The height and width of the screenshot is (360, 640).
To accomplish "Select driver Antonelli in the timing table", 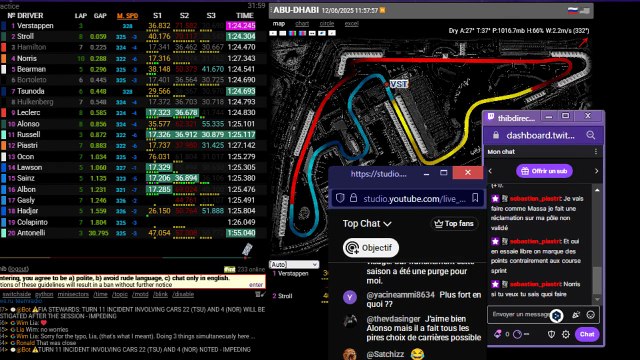I will pos(31,233).
